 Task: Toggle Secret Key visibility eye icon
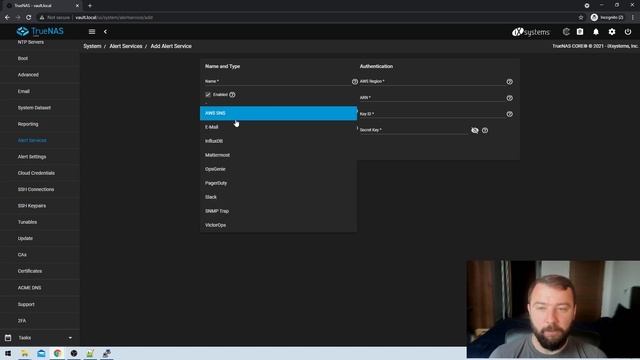click(x=475, y=131)
